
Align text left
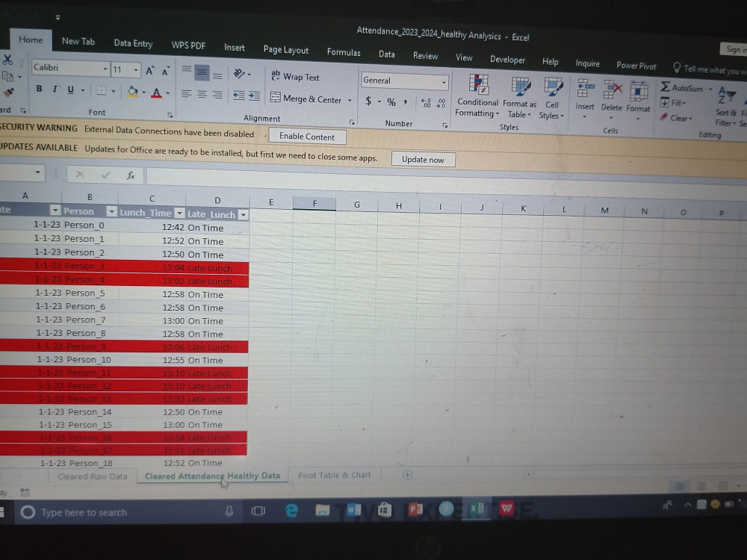coord(186,94)
